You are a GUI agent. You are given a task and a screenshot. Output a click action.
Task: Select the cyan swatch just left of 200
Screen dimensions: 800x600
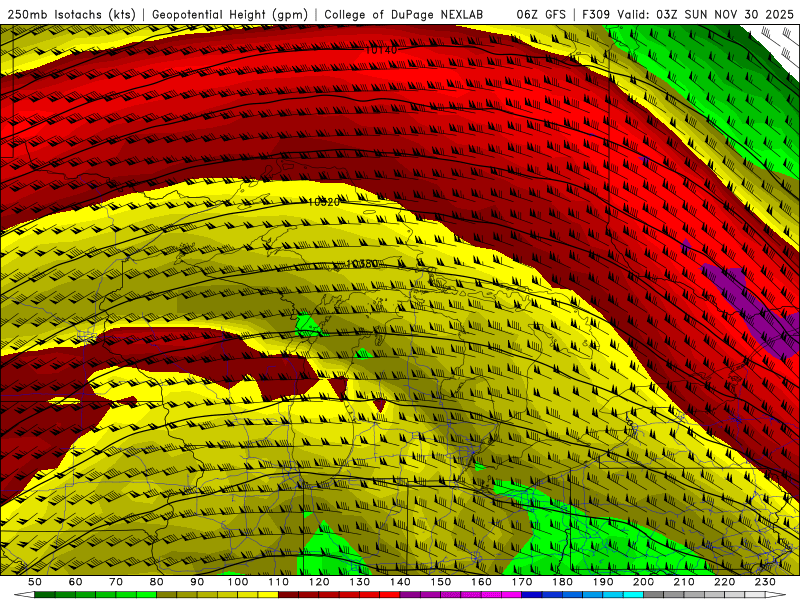coord(633,595)
